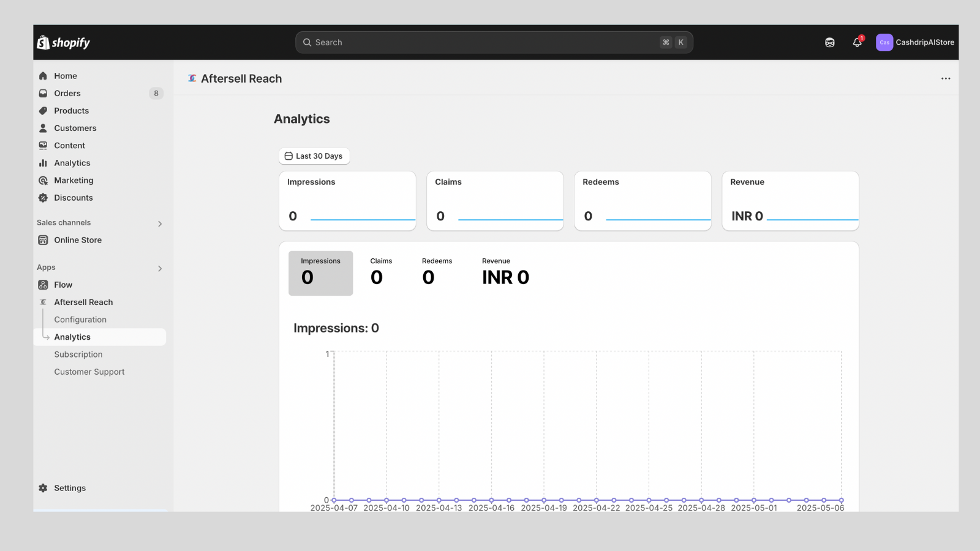Select the Revenue chart tab
This screenshot has height=551, width=980.
tap(505, 273)
